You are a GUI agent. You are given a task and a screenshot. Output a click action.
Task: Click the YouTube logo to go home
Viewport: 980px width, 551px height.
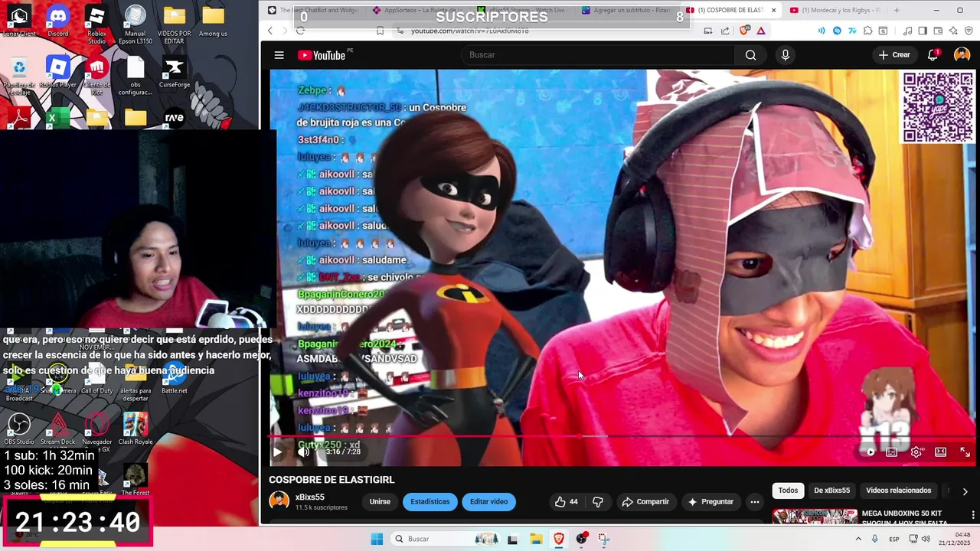click(322, 55)
